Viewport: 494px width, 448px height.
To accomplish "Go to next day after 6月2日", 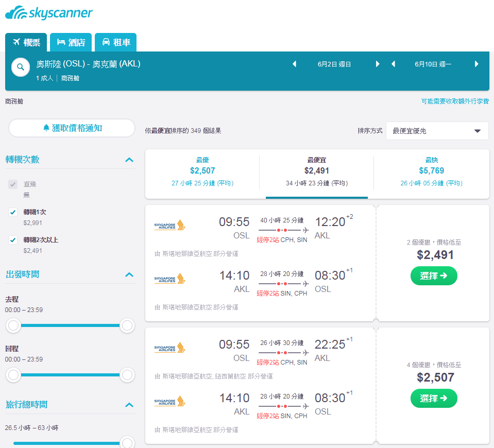I will click(x=378, y=64).
